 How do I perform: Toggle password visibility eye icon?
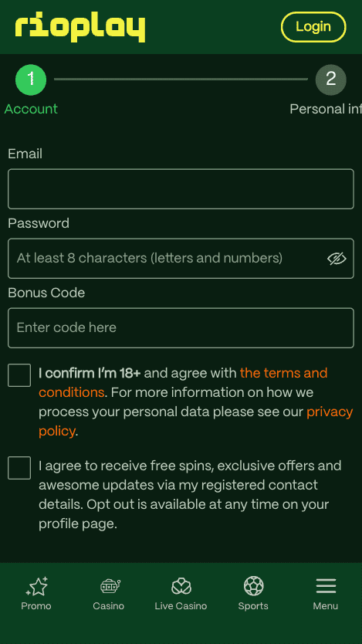pyautogui.click(x=337, y=259)
